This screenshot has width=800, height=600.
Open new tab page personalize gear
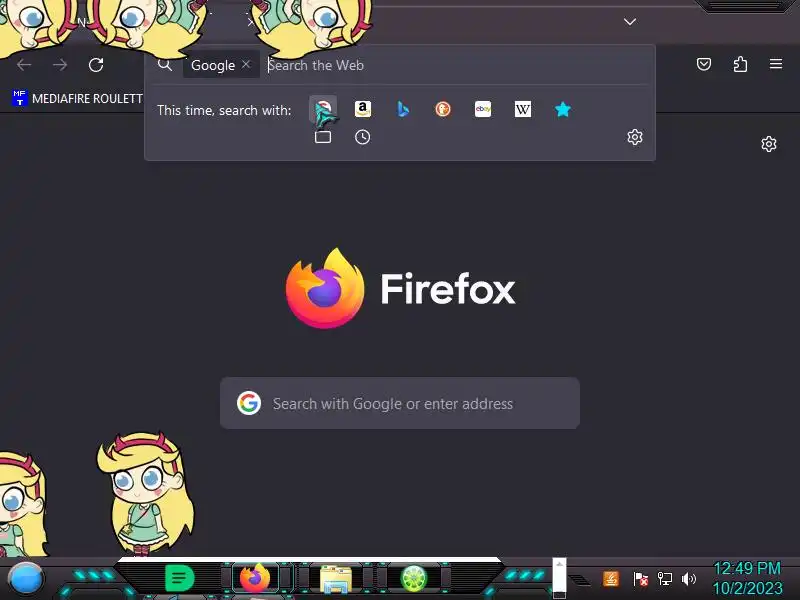click(769, 144)
